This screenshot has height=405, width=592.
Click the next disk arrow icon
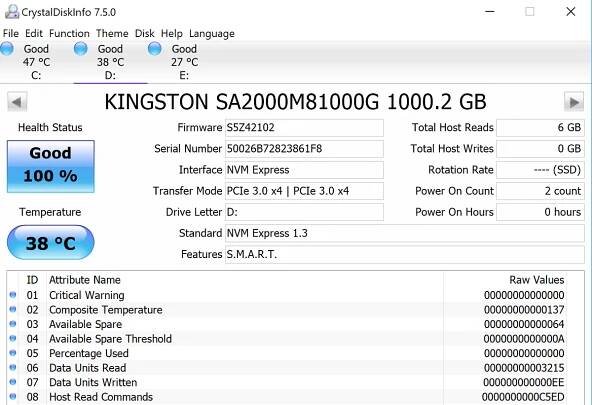[x=574, y=102]
